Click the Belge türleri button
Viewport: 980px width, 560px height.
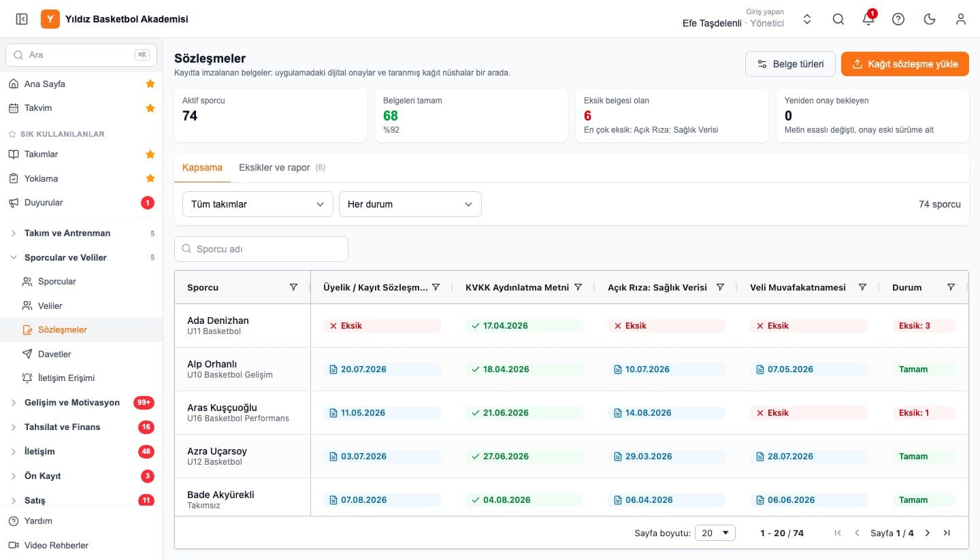pyautogui.click(x=790, y=64)
